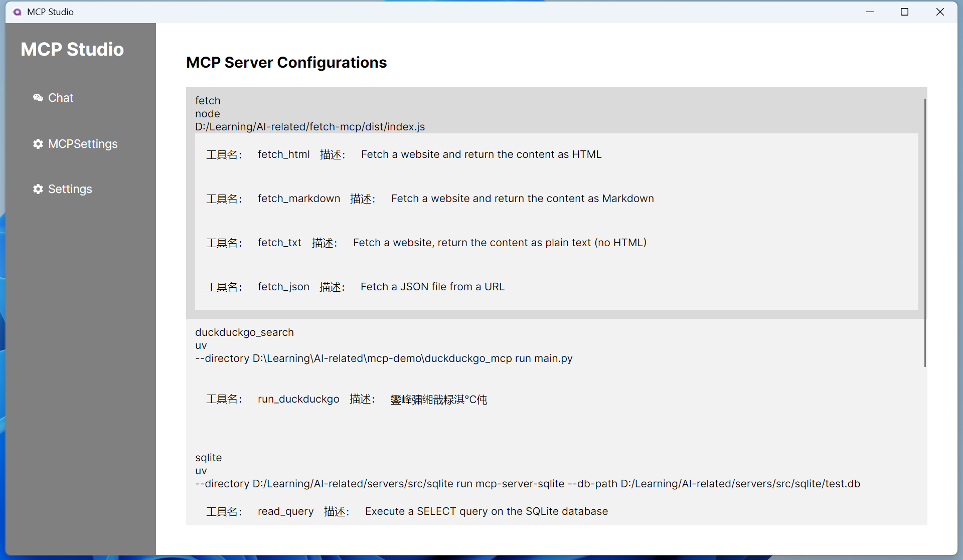Select the sqlite server entry
This screenshot has width=963, height=560.
coord(208,458)
